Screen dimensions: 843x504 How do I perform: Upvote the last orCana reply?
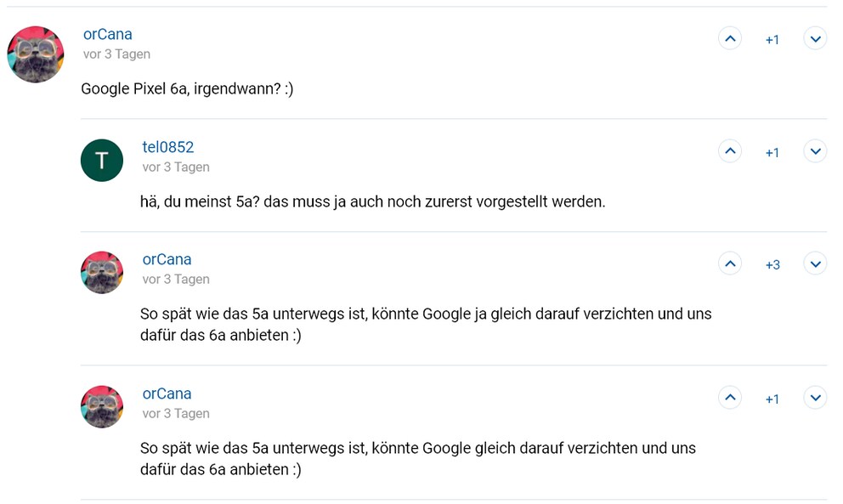730,398
